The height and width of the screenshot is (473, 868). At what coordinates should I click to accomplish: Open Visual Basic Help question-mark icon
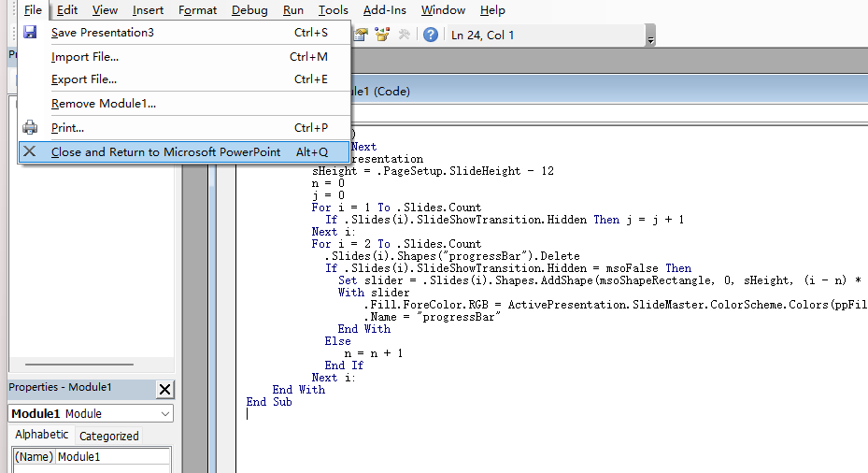tap(430, 35)
